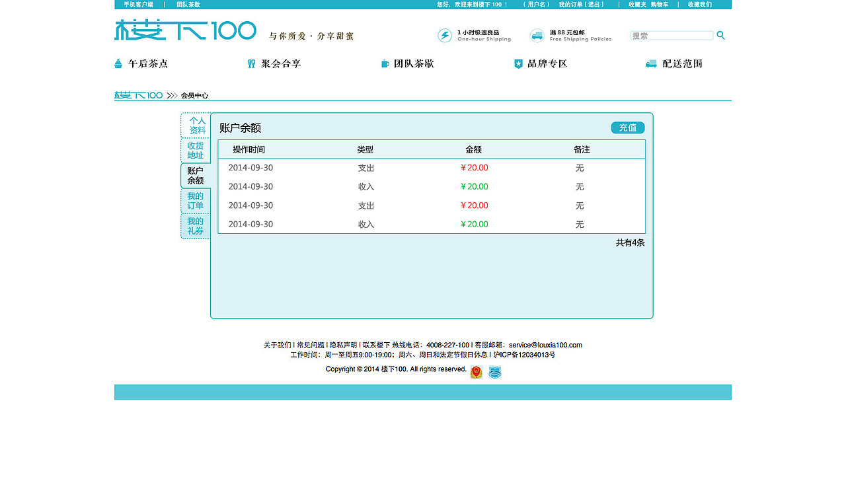Click the lightning one-hour shipping icon
The width and height of the screenshot is (846, 504).
point(445,36)
